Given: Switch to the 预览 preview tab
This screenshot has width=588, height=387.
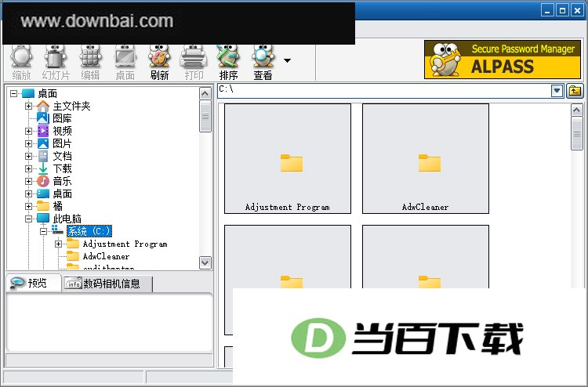Looking at the screenshot, I should pyautogui.click(x=34, y=284).
